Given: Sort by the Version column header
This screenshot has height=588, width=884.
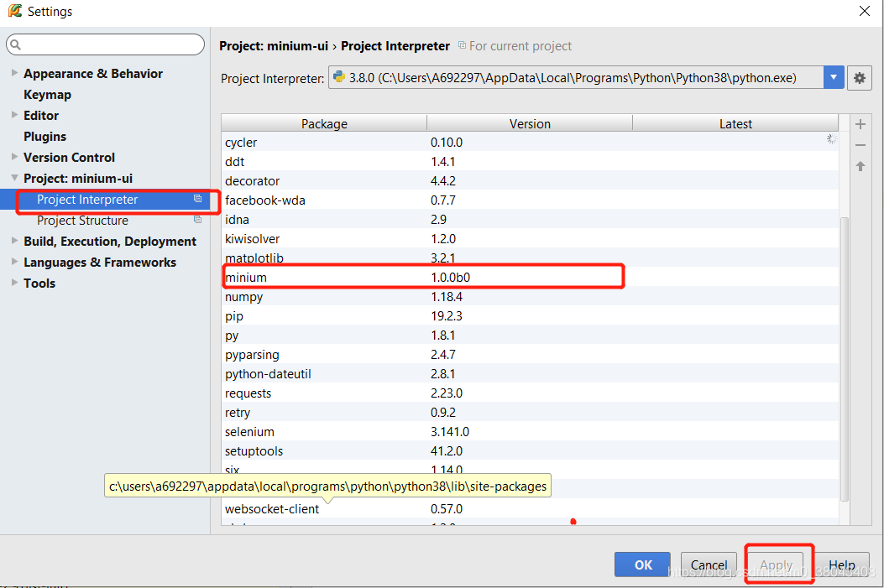Looking at the screenshot, I should coord(530,123).
